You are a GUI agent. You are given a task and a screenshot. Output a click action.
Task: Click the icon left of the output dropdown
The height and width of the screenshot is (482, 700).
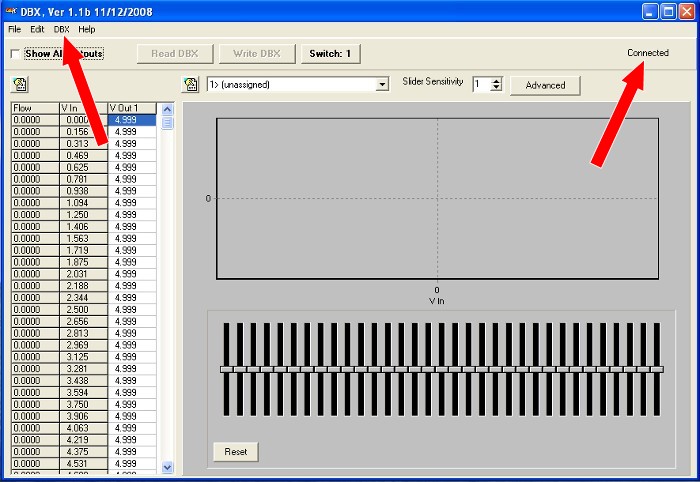tap(189, 85)
